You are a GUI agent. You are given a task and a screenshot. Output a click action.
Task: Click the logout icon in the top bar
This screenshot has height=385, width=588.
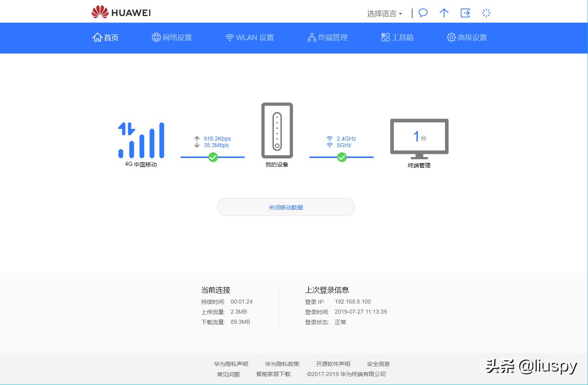click(x=465, y=13)
